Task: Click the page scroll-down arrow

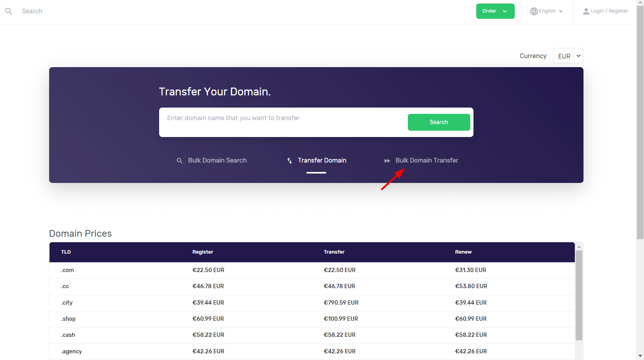Action: pyautogui.click(x=640, y=356)
